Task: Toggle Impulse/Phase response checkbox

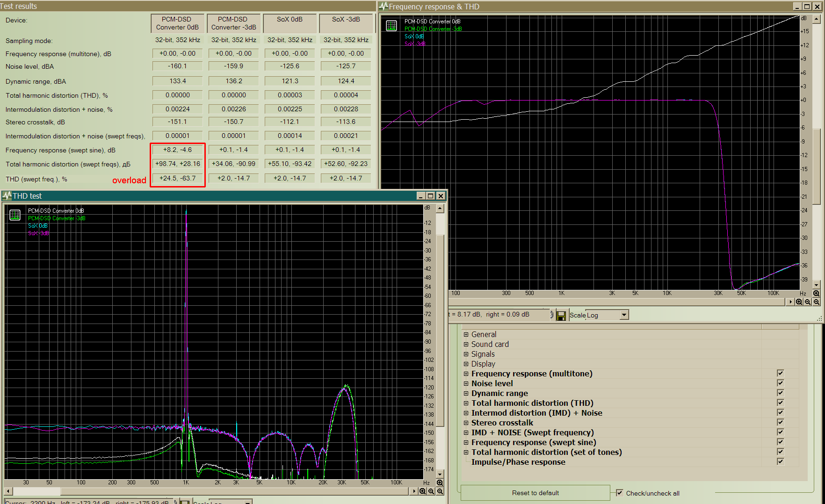Action: (x=780, y=461)
